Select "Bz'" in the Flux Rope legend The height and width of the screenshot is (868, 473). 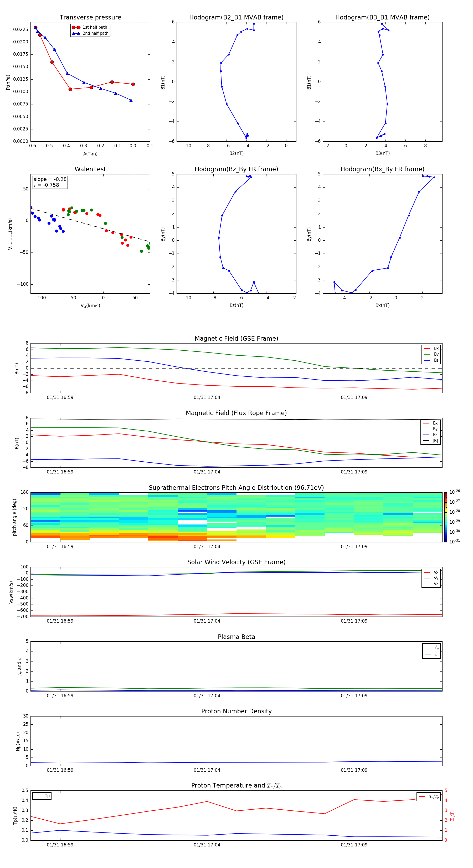(x=431, y=435)
